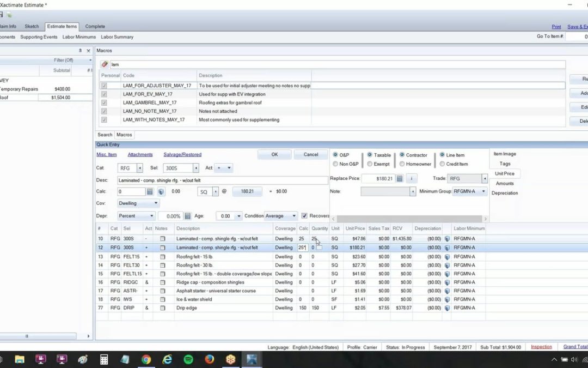Open calculator icon next to Replace Price
588x368 pixels.
point(400,178)
